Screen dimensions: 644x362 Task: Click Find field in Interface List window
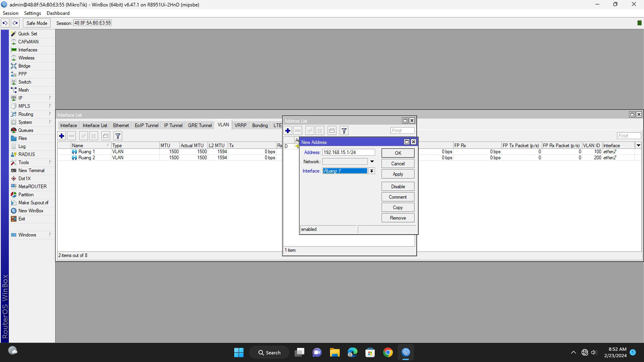point(629,136)
